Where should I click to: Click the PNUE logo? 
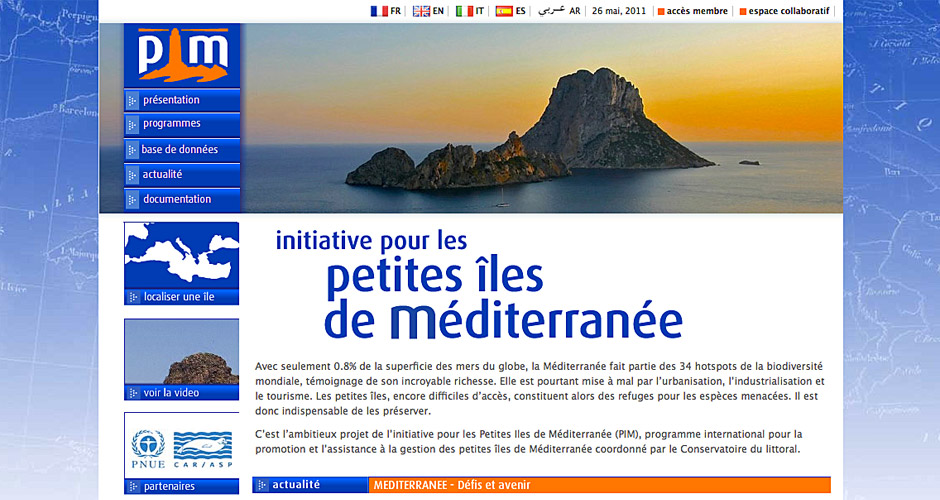[148, 449]
